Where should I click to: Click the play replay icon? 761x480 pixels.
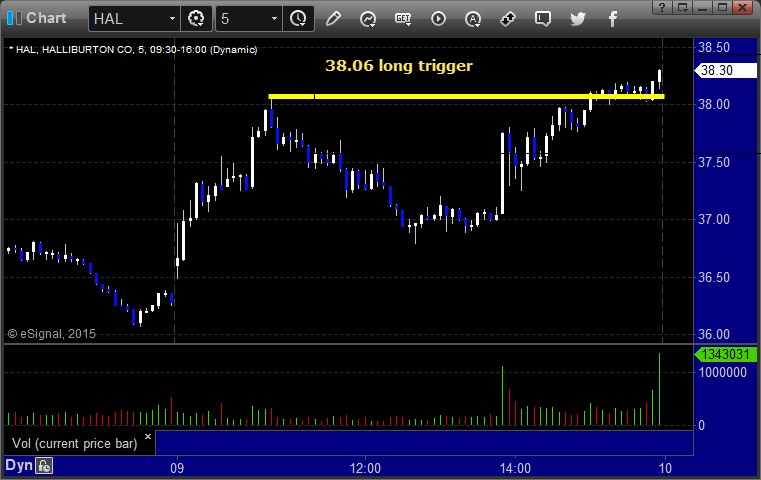(438, 19)
